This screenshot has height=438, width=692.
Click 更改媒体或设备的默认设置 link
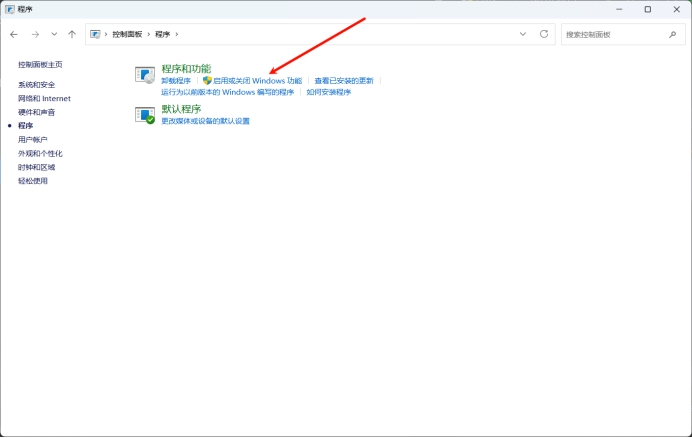[x=206, y=121]
